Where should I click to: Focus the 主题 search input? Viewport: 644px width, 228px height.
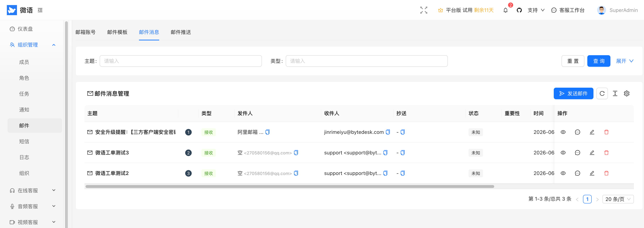pos(180,61)
